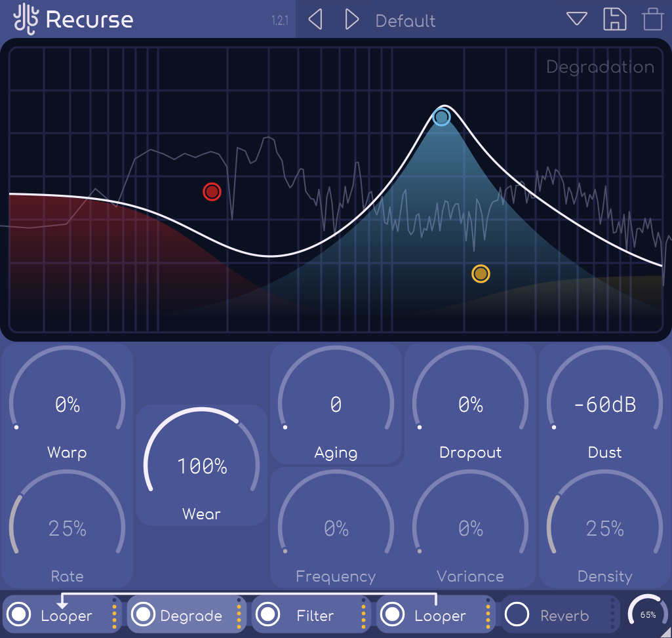
Task: Open the preset dropdown triangle
Action: pos(576,18)
